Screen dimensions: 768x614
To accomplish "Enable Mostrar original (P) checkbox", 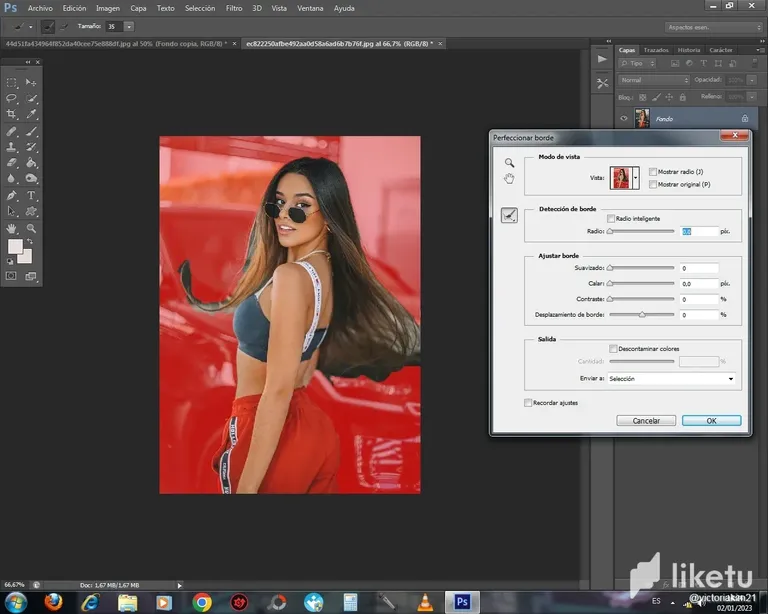I will point(653,185).
